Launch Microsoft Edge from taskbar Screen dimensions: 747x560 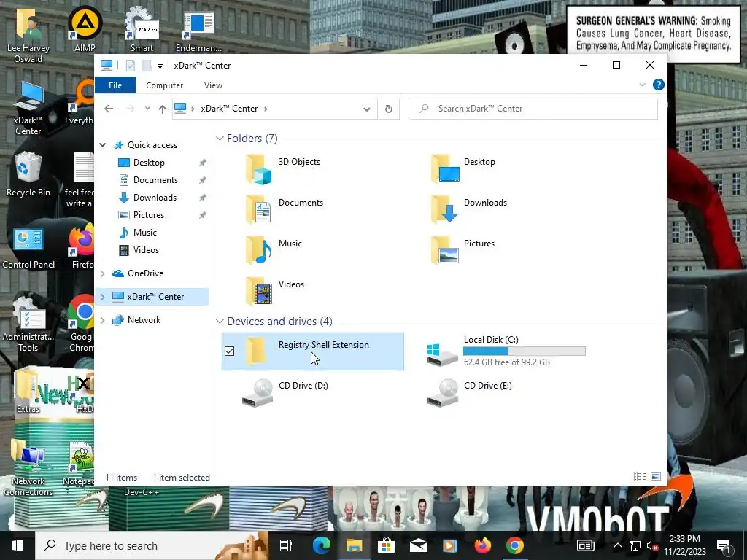(322, 545)
